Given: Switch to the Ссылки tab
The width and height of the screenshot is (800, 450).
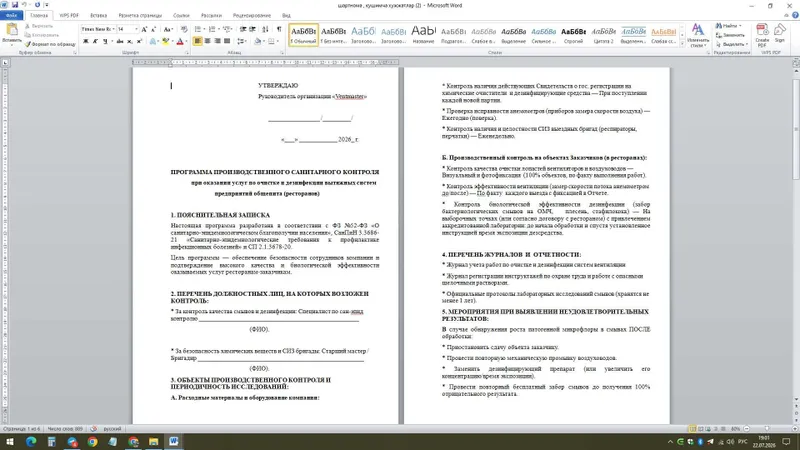Looking at the screenshot, I should click(x=181, y=15).
